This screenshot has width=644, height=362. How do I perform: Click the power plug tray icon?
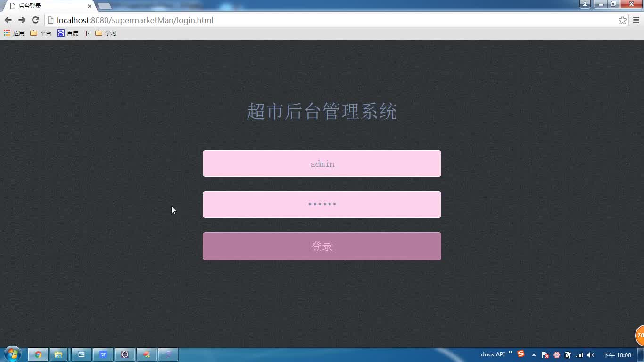click(568, 355)
